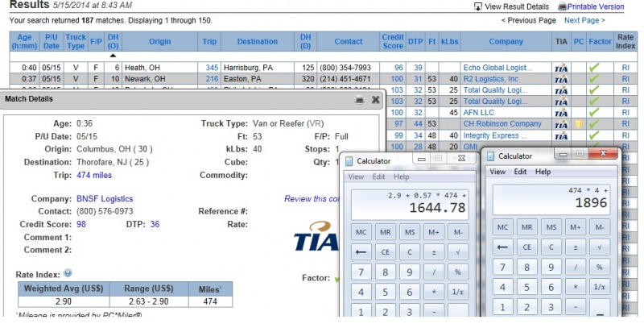Open DTP value 36 in Match Details
The image size is (644, 328).
click(x=155, y=224)
